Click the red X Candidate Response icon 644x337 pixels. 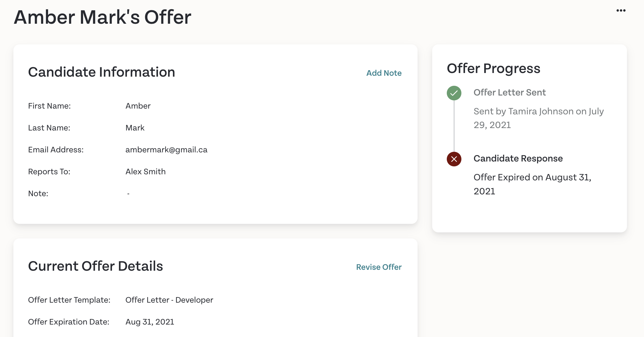[454, 159]
